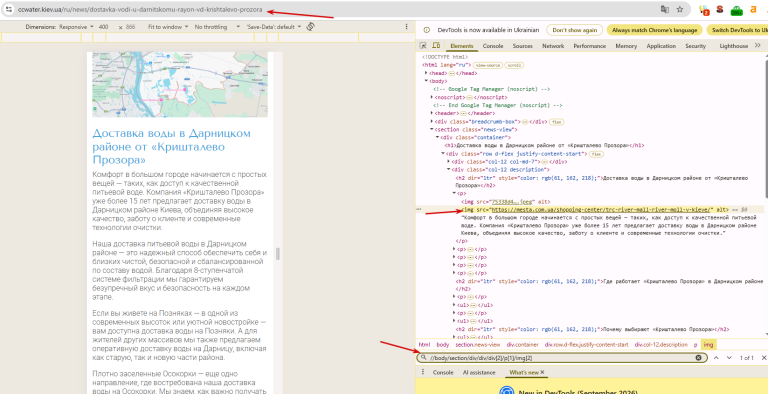Close the DevTools search bar
Image resolution: width=768 pixels, height=394 pixels.
coord(764,358)
